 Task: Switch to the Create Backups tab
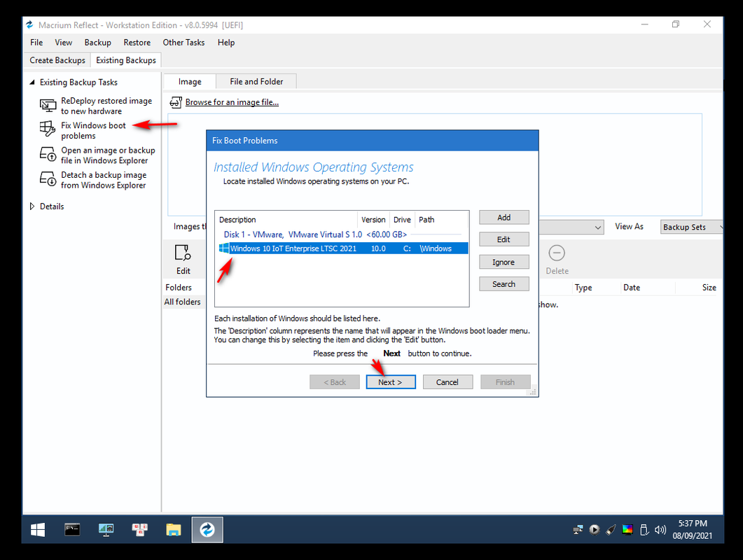point(57,60)
